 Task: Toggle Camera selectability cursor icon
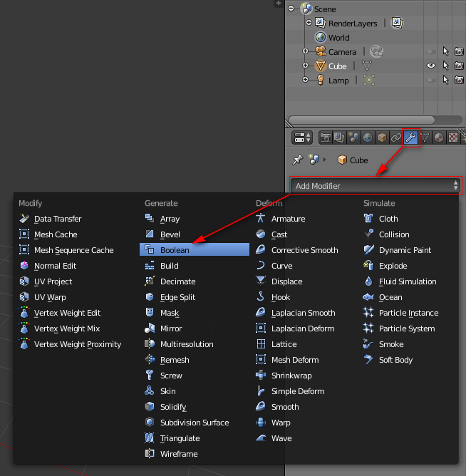(445, 51)
